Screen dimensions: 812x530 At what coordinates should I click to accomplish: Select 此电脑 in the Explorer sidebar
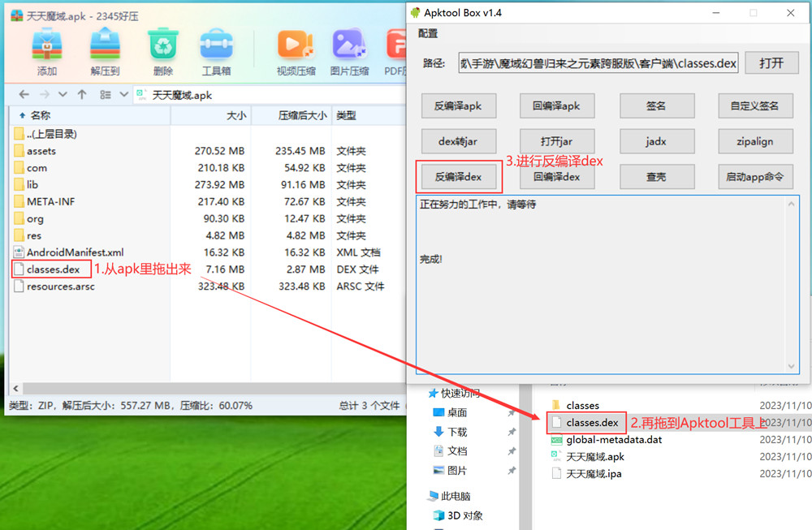(449, 497)
